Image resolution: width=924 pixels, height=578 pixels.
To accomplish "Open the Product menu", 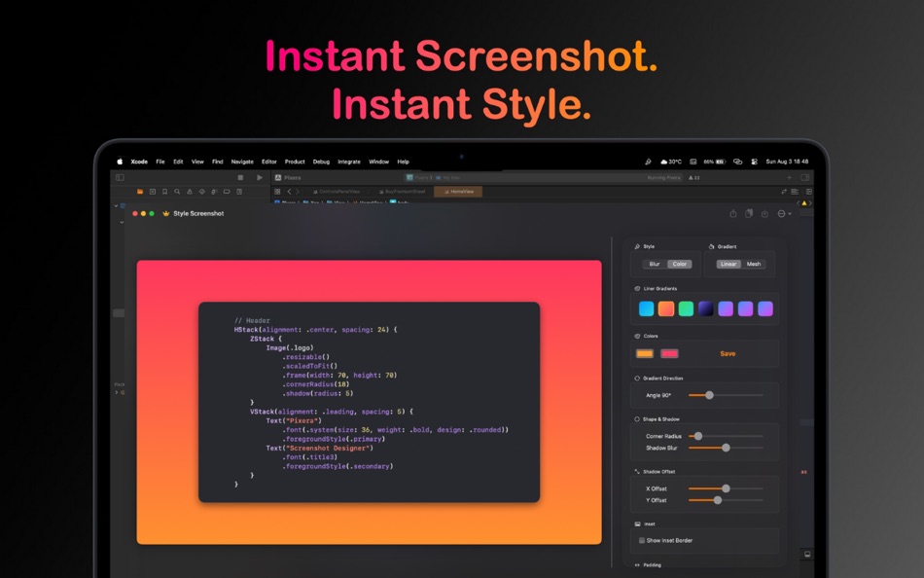I will tap(294, 163).
